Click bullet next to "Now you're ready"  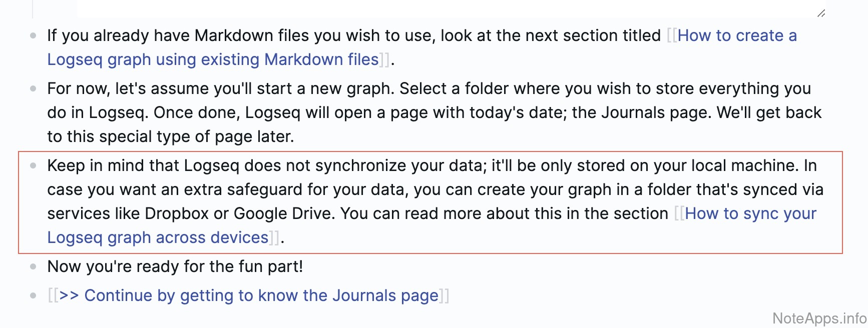(x=33, y=266)
